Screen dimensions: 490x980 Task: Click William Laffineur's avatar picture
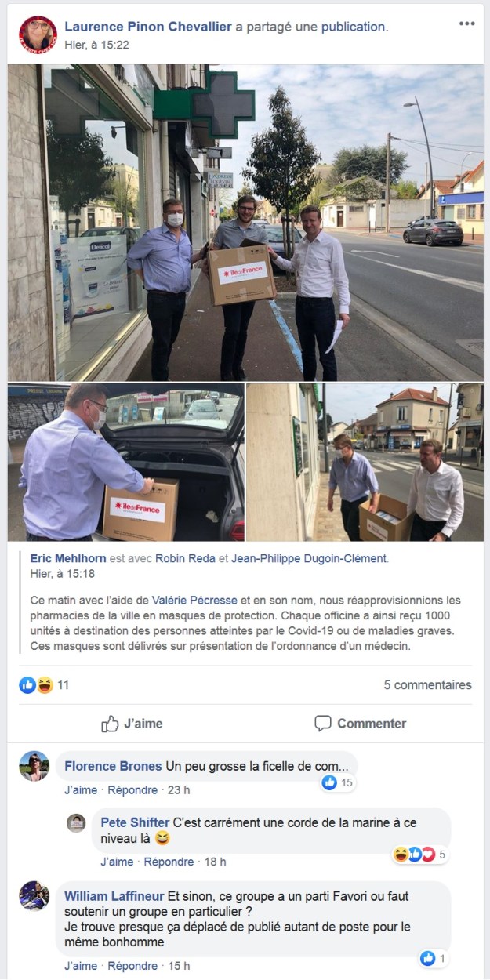pyautogui.click(x=34, y=896)
